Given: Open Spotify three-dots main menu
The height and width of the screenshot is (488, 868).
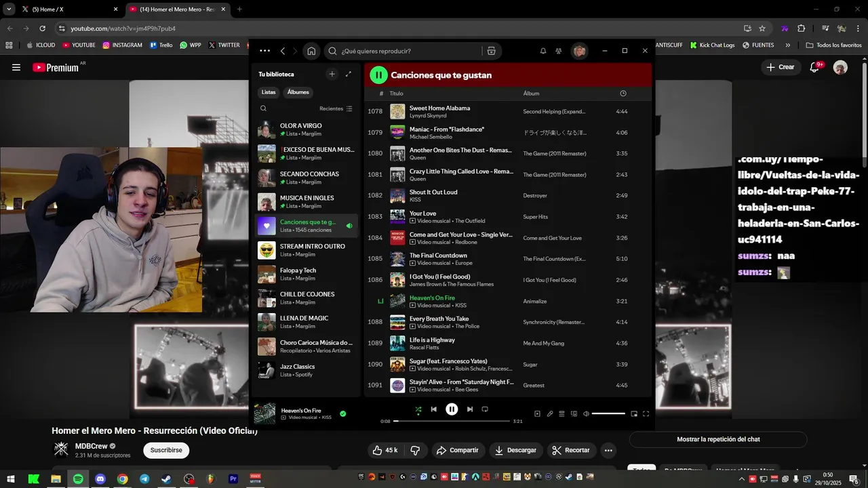Looking at the screenshot, I should pos(264,51).
